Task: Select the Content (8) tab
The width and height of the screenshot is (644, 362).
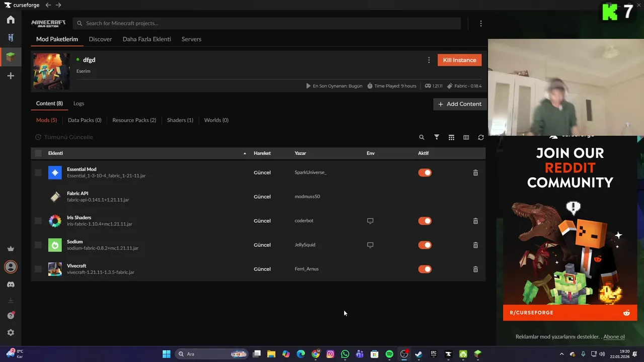Action: coord(49,104)
